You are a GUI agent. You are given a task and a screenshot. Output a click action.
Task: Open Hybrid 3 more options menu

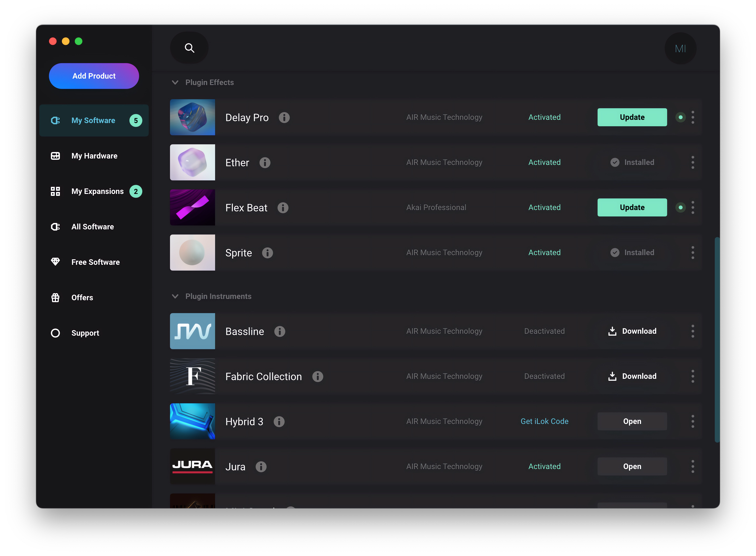coord(692,422)
